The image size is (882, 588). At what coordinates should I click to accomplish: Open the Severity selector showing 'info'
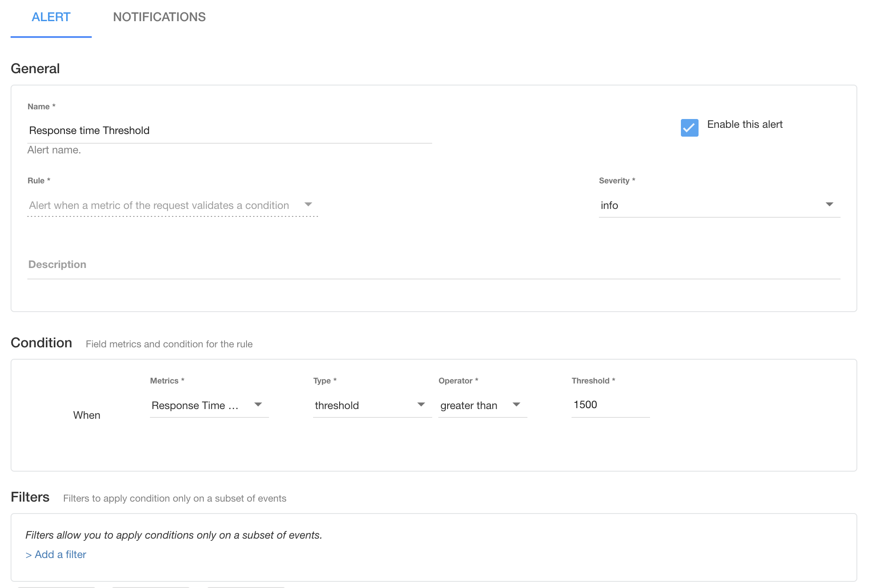pos(706,205)
